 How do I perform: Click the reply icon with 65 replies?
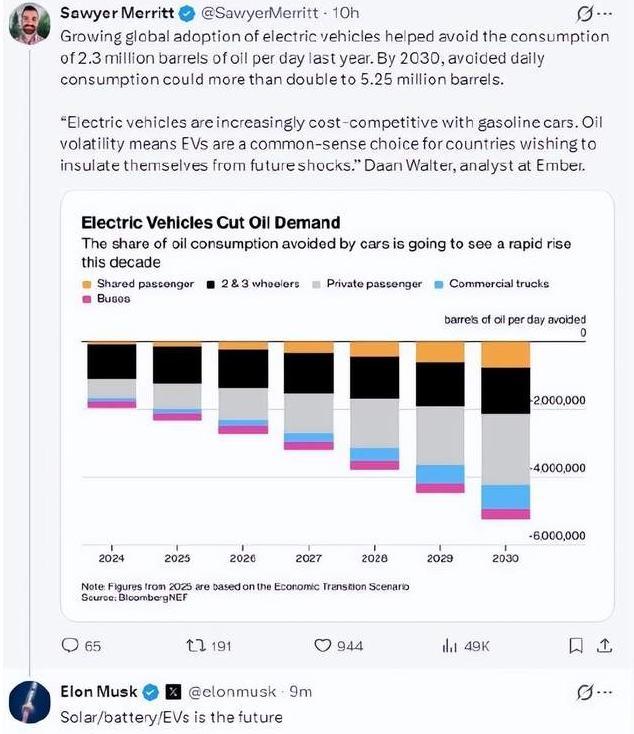click(71, 646)
